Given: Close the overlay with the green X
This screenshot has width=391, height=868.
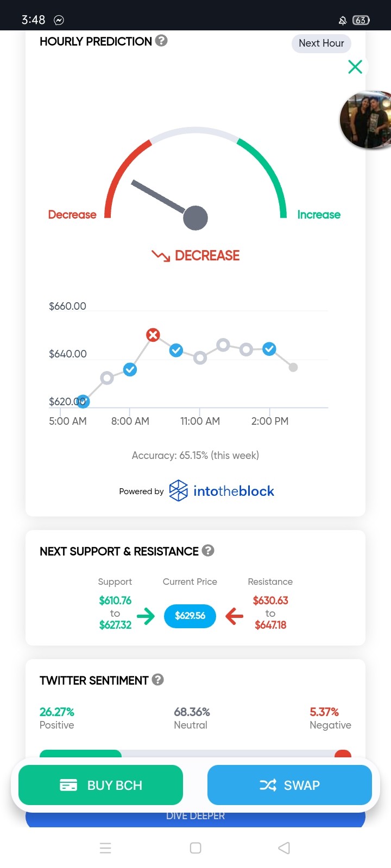Looking at the screenshot, I should coord(355,67).
